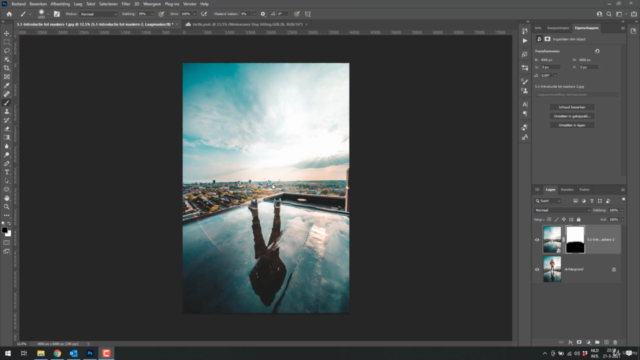The height and width of the screenshot is (360, 640).
Task: Open the Dekking percentage dropdown in options bar
Action: click(152, 14)
